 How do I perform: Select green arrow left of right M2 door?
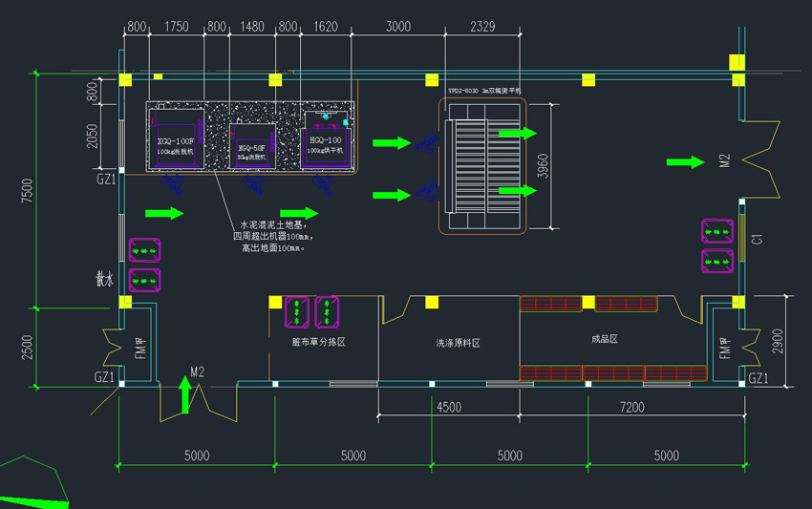(685, 162)
